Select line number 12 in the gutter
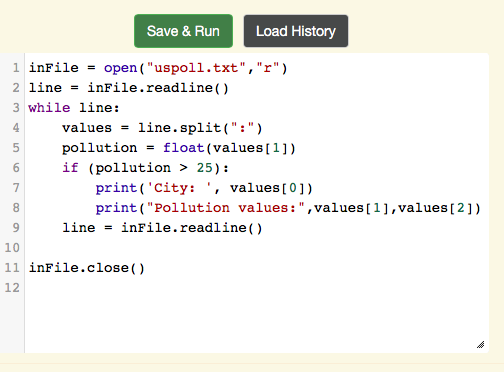 tap(12, 288)
